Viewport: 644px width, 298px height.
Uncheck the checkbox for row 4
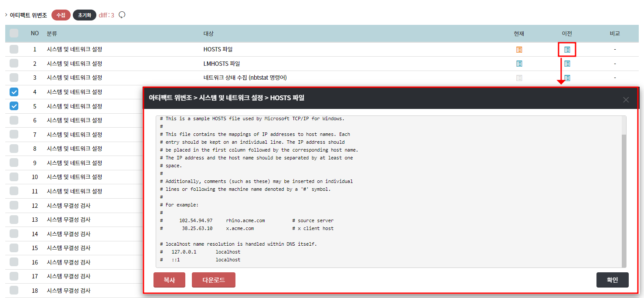tap(14, 92)
